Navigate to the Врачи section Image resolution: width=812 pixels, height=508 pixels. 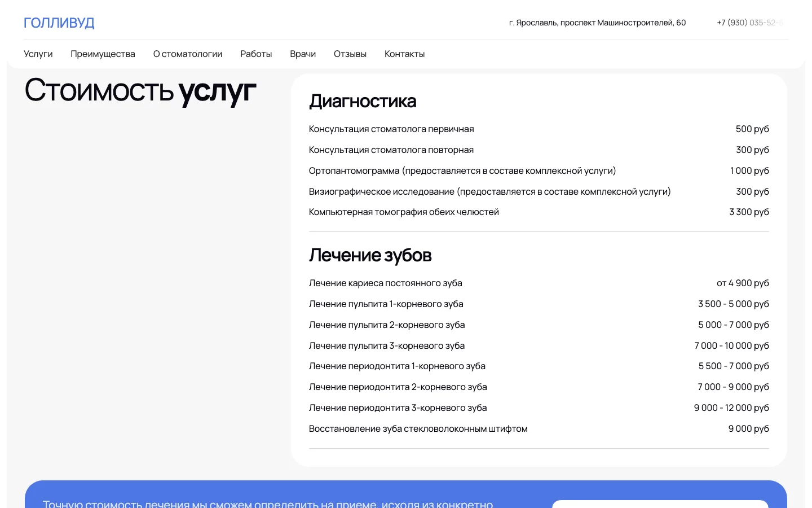pos(303,54)
